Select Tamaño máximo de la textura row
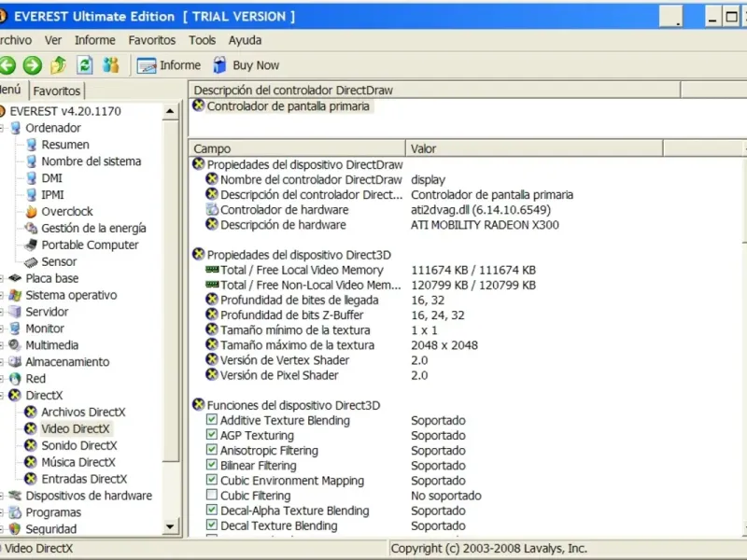747x560 pixels. [x=342, y=345]
